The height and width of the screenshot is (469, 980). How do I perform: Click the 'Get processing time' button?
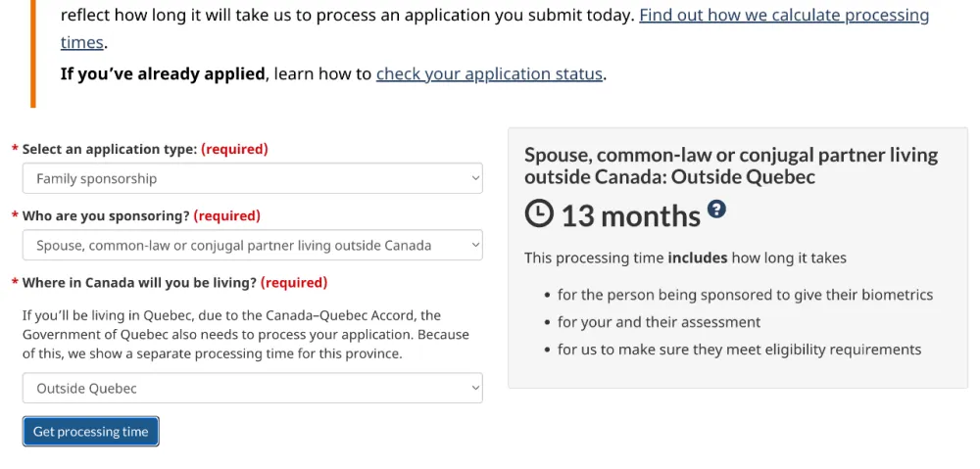pyautogui.click(x=90, y=432)
